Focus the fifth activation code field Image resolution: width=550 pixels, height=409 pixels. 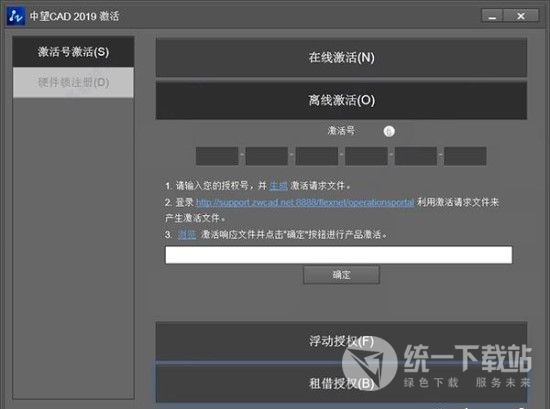tap(416, 156)
